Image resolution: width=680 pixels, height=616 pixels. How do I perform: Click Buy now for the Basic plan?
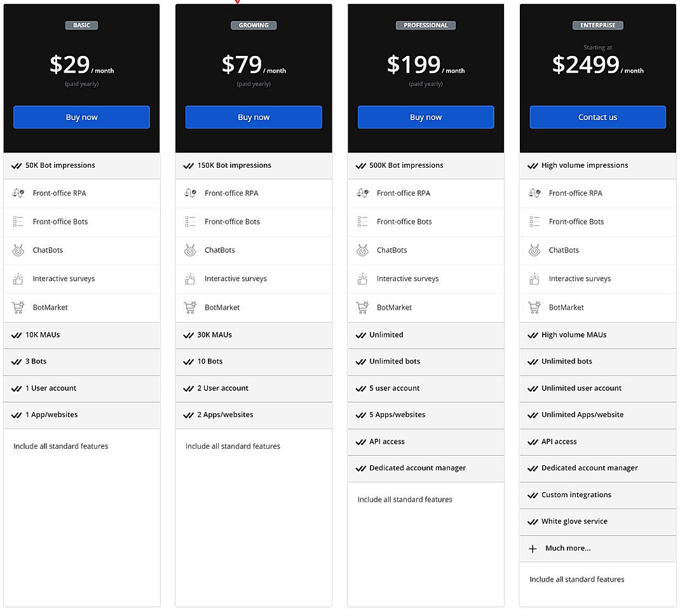point(81,117)
